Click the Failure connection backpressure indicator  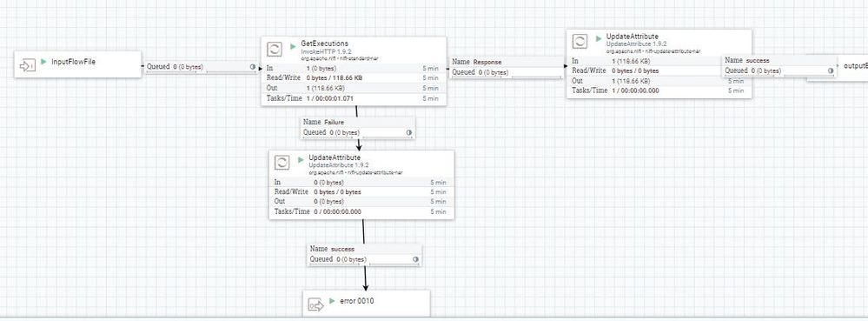click(408, 132)
